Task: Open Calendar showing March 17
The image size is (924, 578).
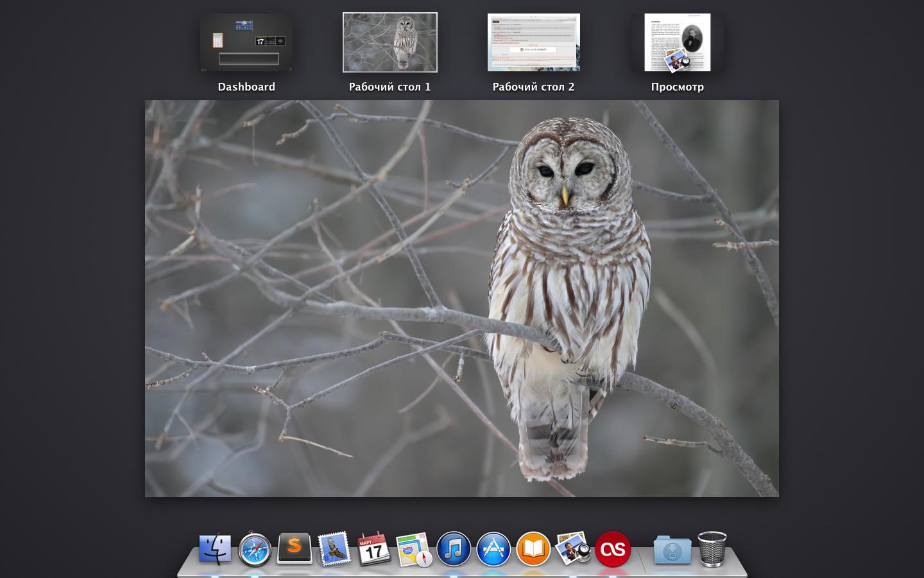Action: (x=373, y=550)
